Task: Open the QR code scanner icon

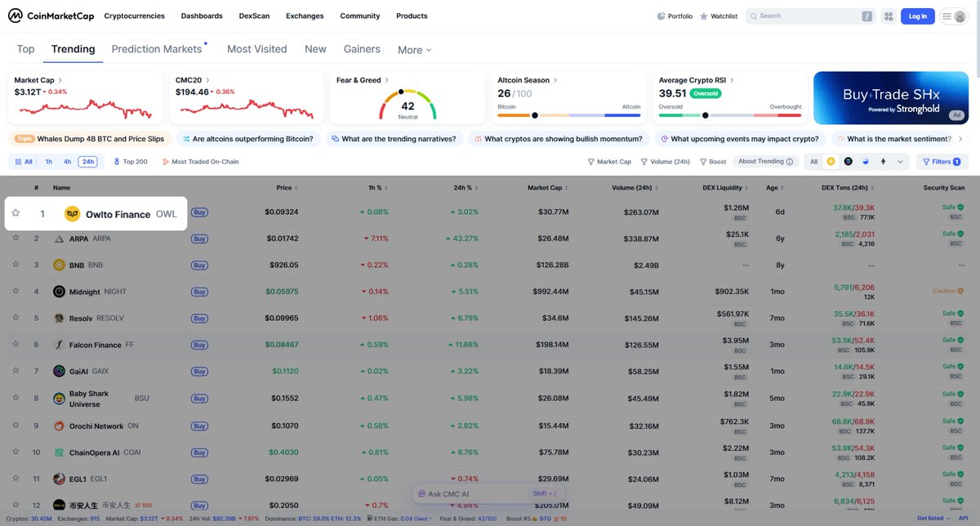Action: click(x=888, y=16)
